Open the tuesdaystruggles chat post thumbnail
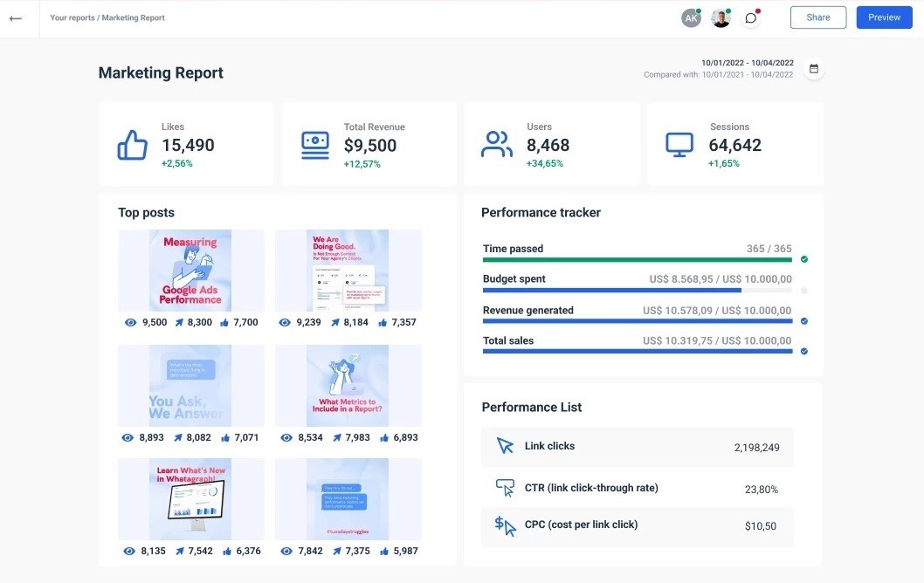The width and height of the screenshot is (924, 583). tap(348, 499)
